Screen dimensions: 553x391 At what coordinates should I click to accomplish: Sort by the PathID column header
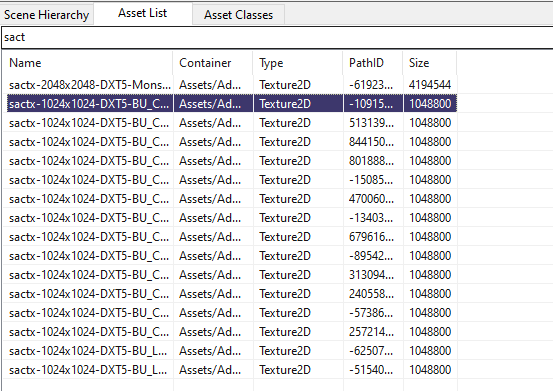pos(372,63)
